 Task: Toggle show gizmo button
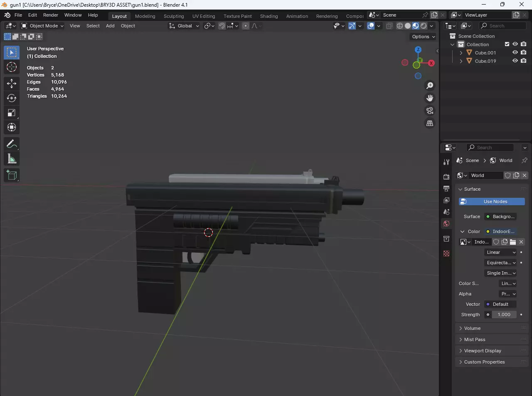tap(352, 26)
